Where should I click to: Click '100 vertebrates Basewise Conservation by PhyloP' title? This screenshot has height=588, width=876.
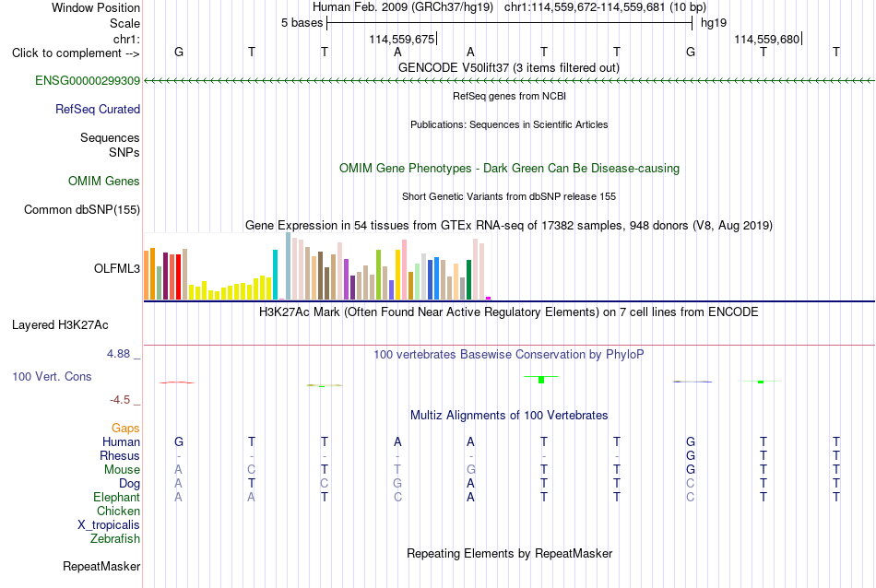pos(508,355)
